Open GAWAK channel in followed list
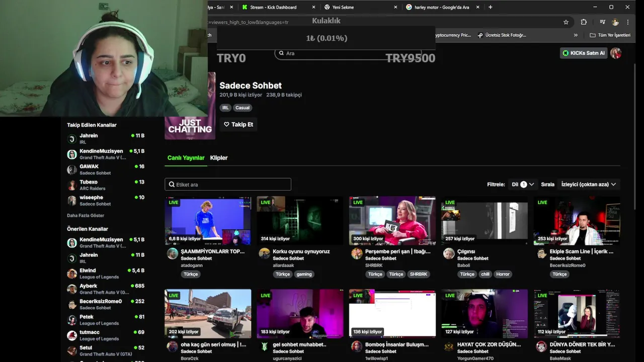Image resolution: width=644 pixels, height=362 pixels. (x=106, y=169)
